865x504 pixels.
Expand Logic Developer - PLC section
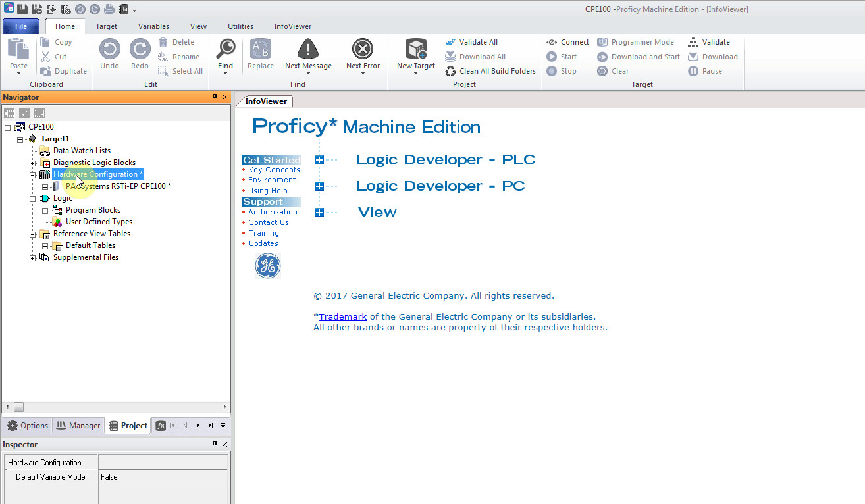coord(319,160)
